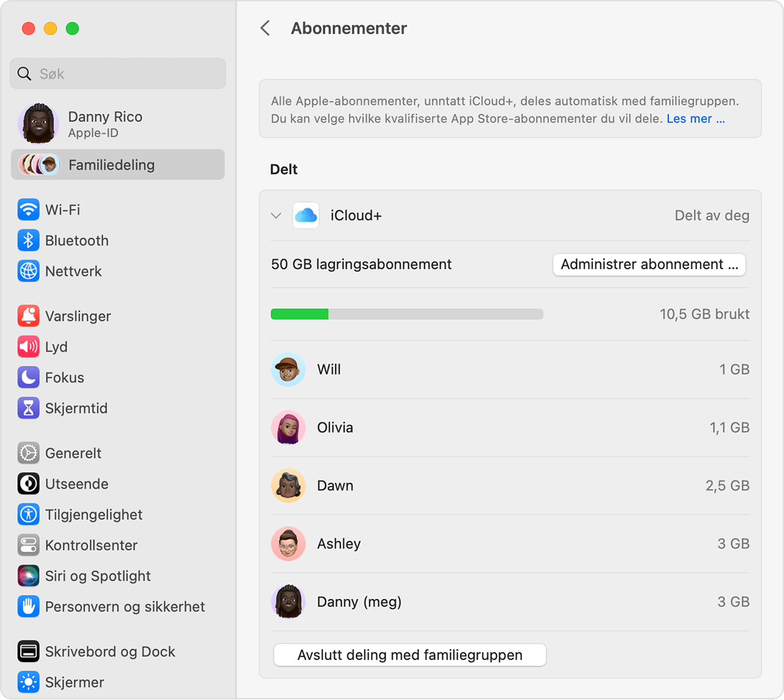Click the iCloud+ cloud icon
784x700 pixels.
coord(307,215)
